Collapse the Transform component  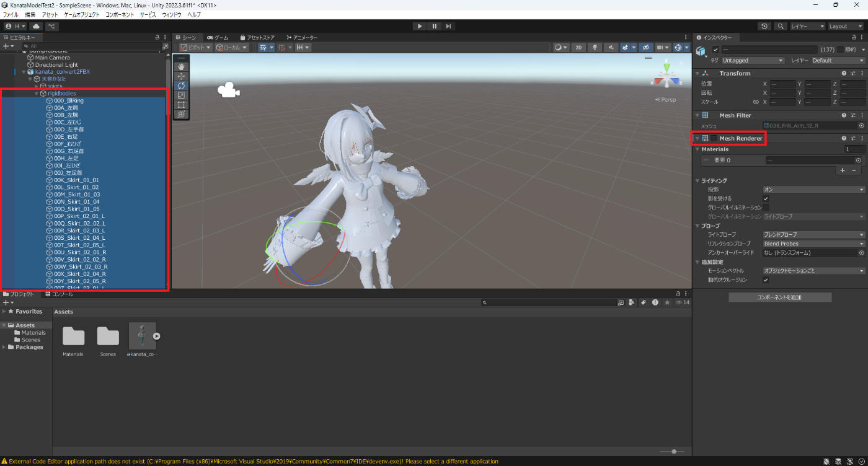click(x=697, y=73)
